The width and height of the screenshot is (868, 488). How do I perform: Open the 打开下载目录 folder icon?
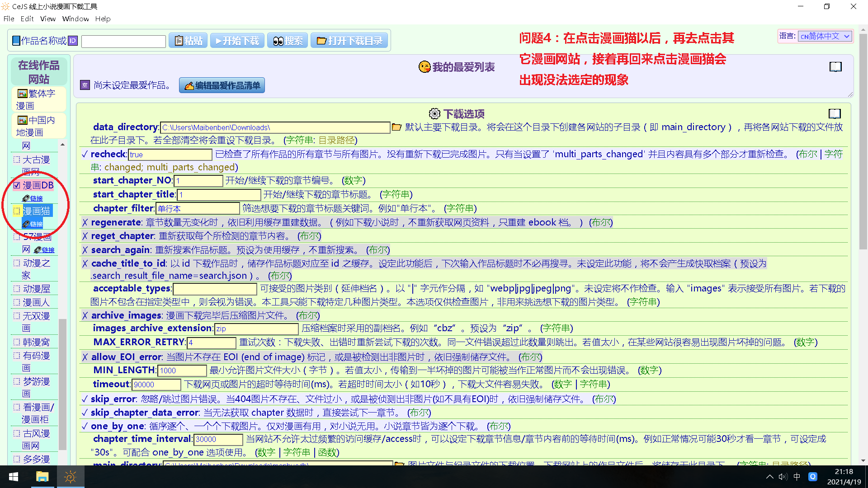click(x=321, y=40)
